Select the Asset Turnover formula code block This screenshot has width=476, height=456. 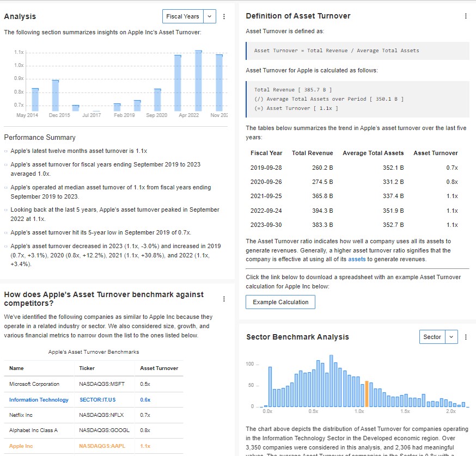tap(358, 51)
